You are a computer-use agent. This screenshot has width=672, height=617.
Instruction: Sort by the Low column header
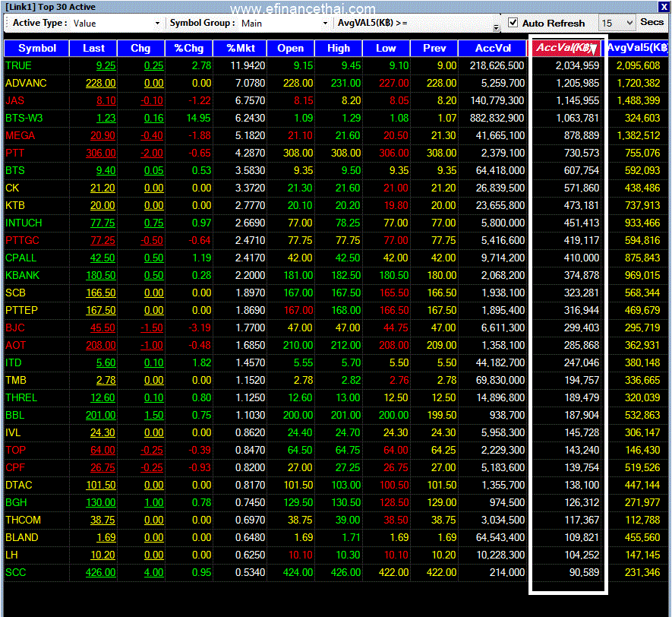click(x=386, y=48)
